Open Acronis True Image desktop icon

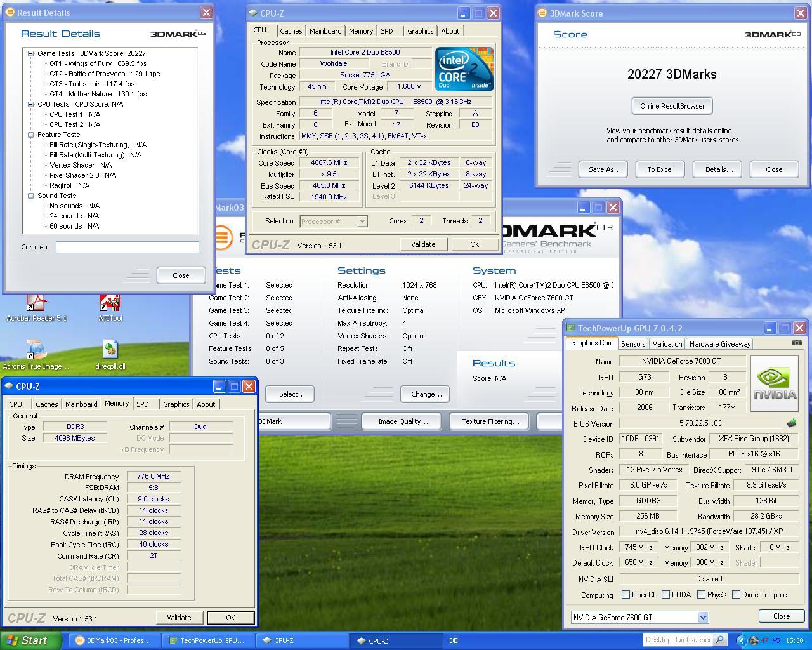pyautogui.click(x=36, y=355)
